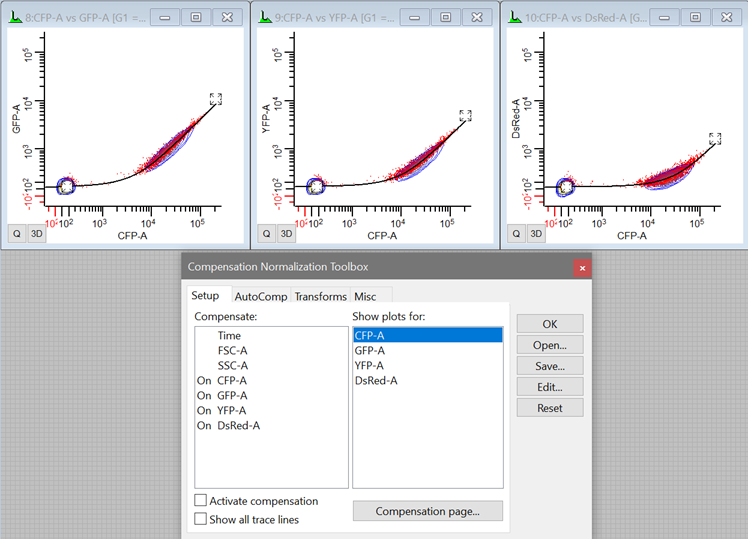748x539 pixels.
Task: Check Show all trace lines
Action: (201, 519)
